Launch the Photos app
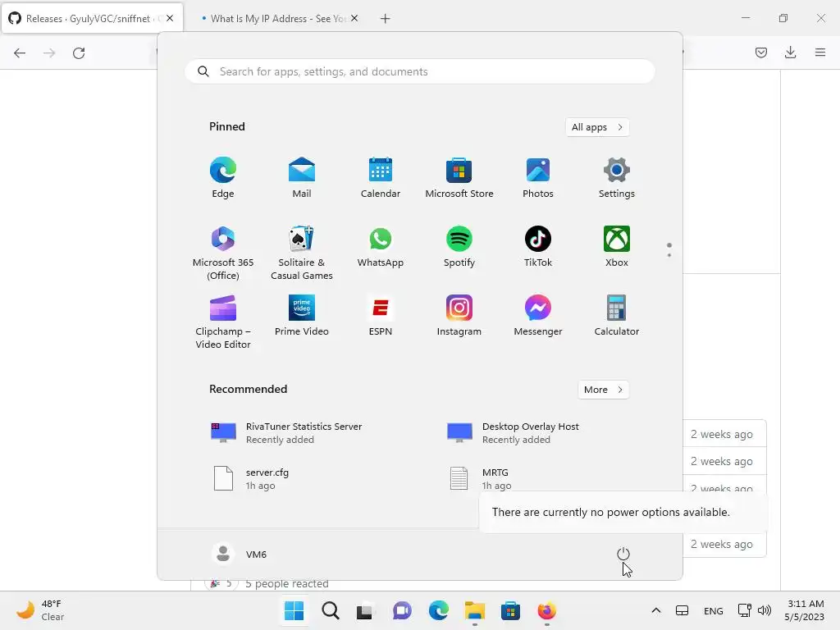 (538, 177)
